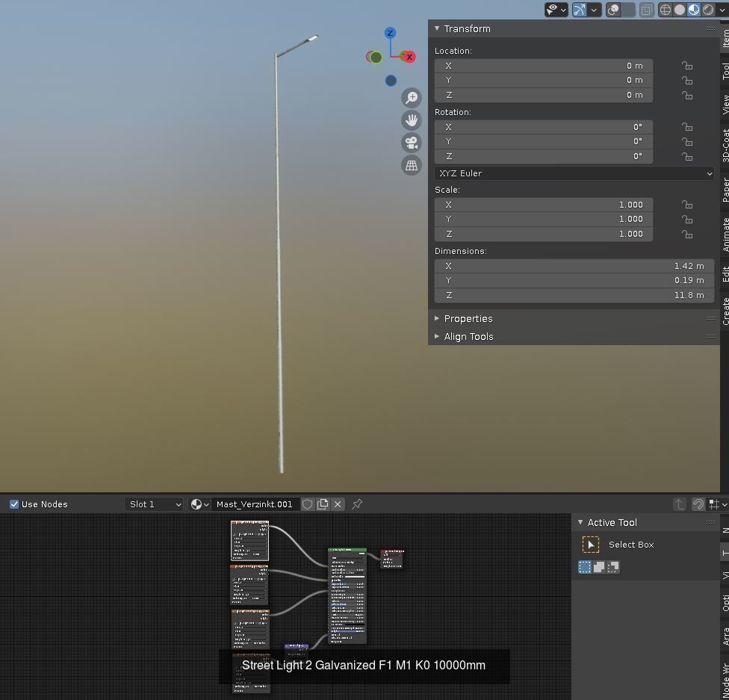Unlink material with the X icon
Screen dimensions: 729x700
pyautogui.click(x=338, y=504)
